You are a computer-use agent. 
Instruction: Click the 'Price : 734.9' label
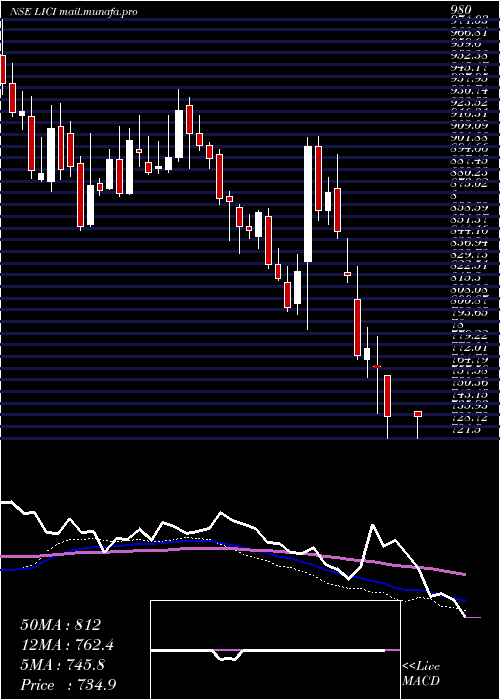(x=68, y=685)
